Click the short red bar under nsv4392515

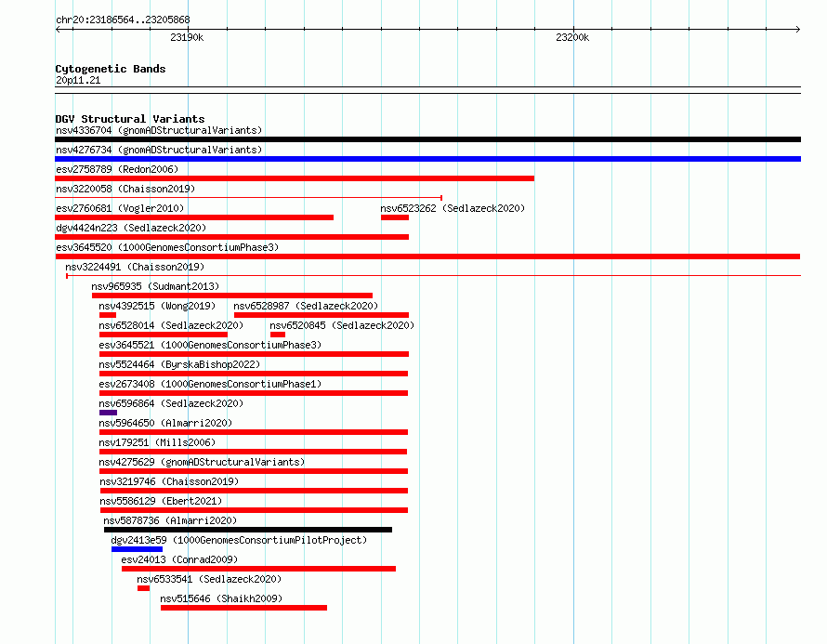point(108,315)
